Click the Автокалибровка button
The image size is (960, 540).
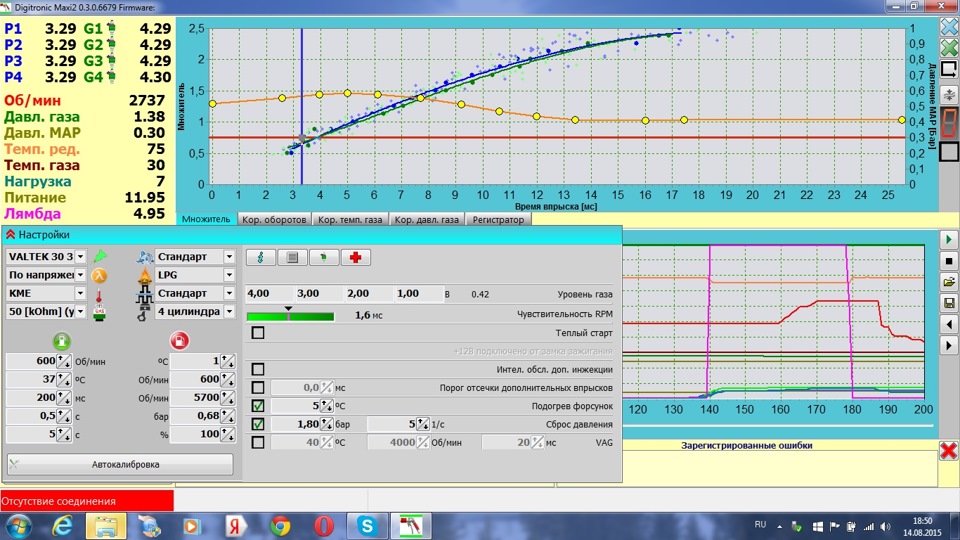point(120,464)
